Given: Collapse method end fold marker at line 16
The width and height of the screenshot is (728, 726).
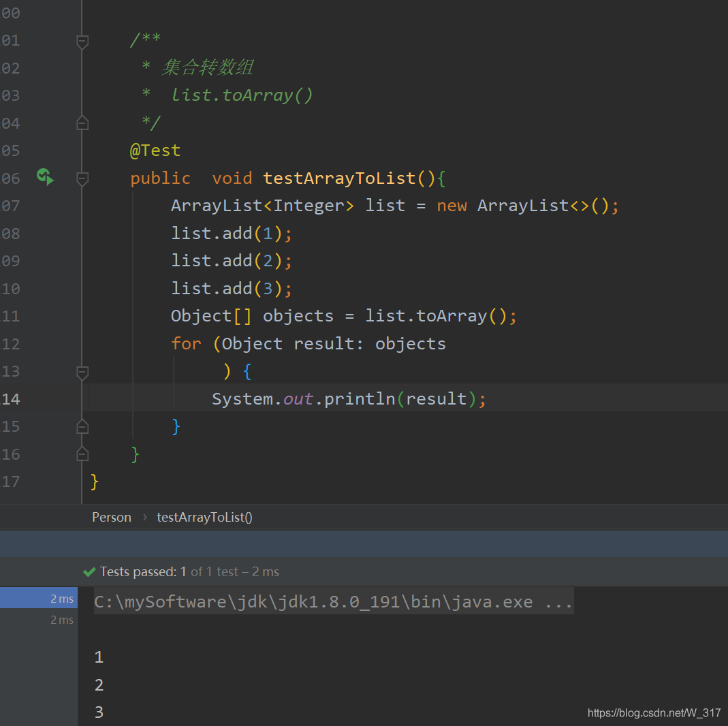Looking at the screenshot, I should click(82, 454).
